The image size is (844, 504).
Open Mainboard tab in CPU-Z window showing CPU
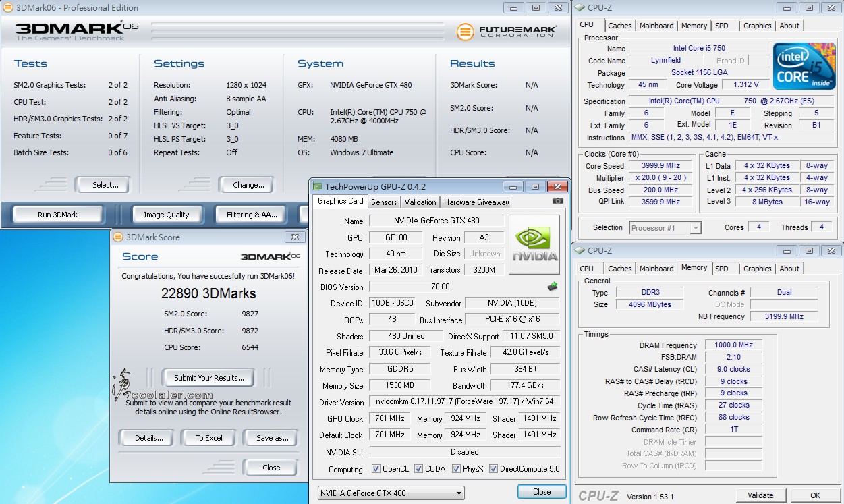tap(656, 26)
